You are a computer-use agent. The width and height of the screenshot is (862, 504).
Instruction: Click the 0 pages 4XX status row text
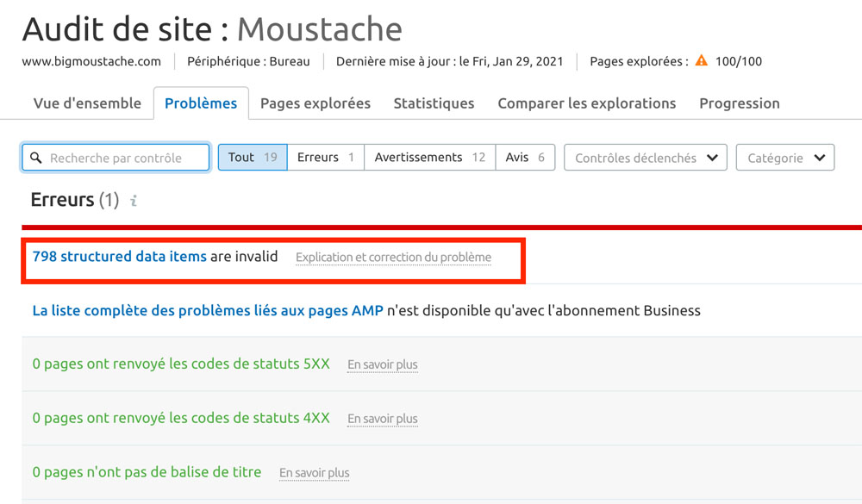click(x=181, y=418)
